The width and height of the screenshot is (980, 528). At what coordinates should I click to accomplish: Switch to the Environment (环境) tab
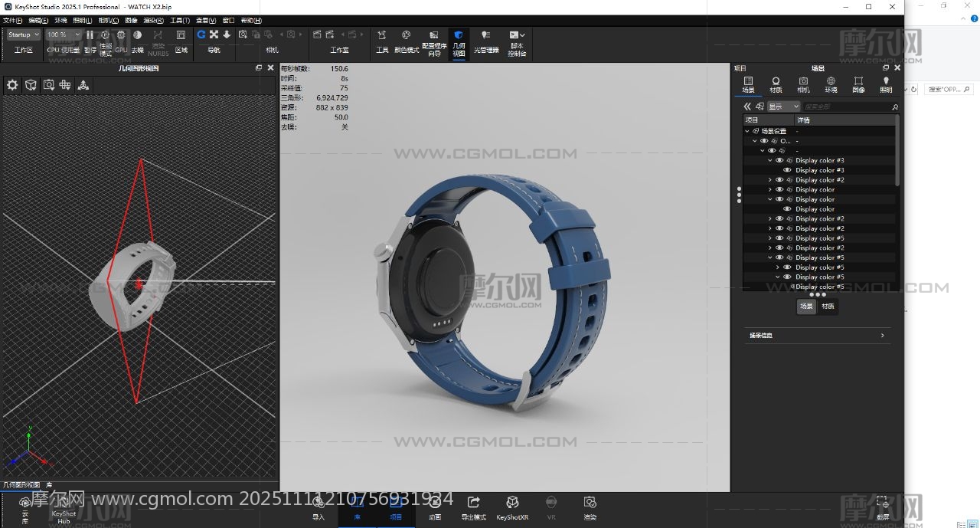831,84
